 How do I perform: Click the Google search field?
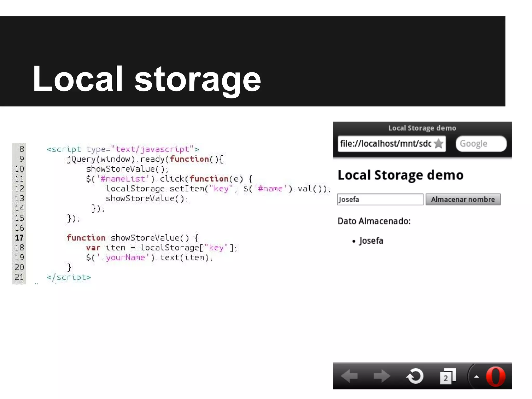[x=481, y=143]
